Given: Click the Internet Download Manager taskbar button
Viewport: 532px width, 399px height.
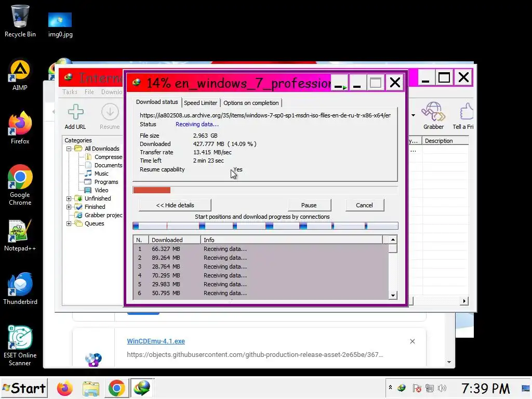Looking at the screenshot, I should point(142,388).
